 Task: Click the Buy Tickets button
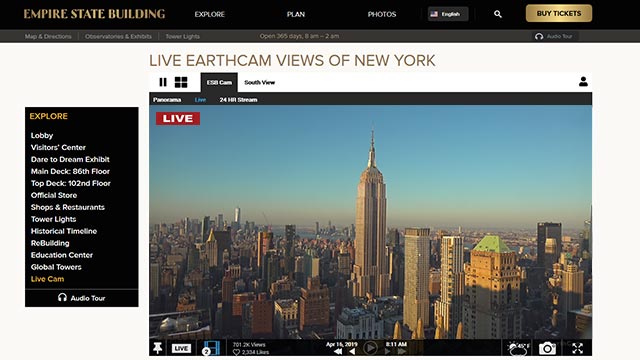559,13
